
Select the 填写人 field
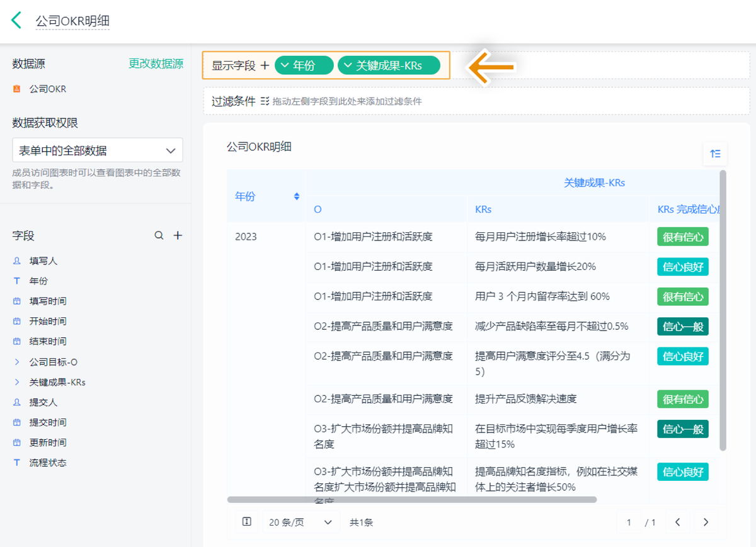(43, 261)
